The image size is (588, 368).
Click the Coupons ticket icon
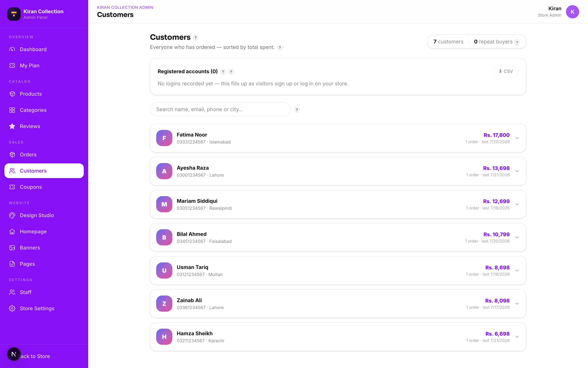click(12, 187)
